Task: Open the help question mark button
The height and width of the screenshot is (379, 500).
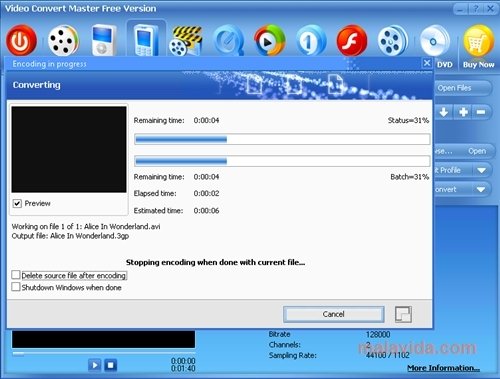Action: (x=476, y=9)
